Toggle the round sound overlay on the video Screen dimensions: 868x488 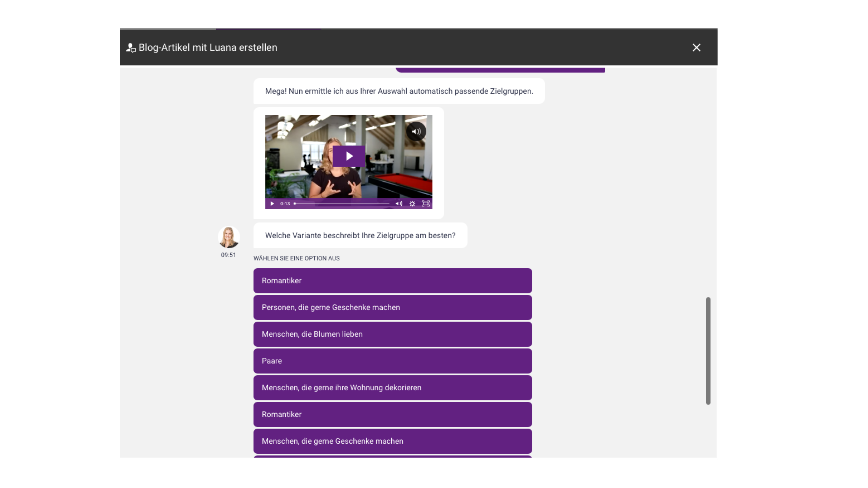click(x=416, y=131)
